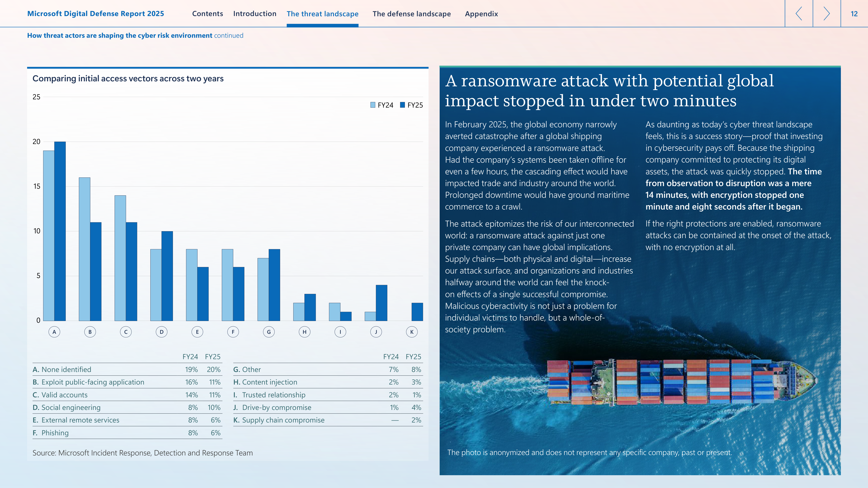Screen dimensions: 868x488
Task: Click the circled F axis label
Action: point(233,332)
